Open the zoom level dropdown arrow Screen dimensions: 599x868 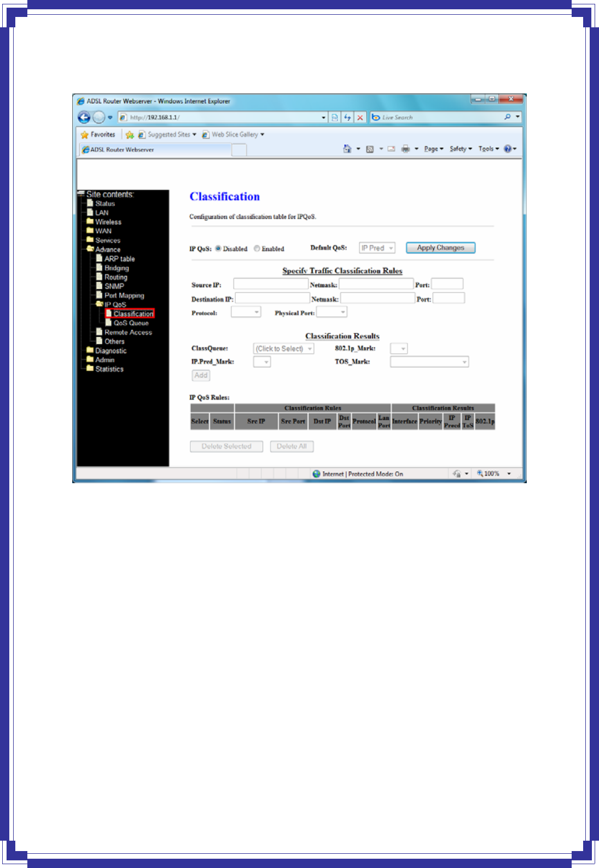509,474
